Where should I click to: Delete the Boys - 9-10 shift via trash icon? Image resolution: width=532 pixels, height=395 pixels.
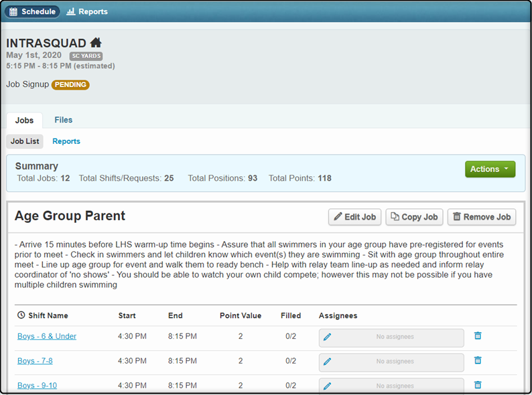478,384
